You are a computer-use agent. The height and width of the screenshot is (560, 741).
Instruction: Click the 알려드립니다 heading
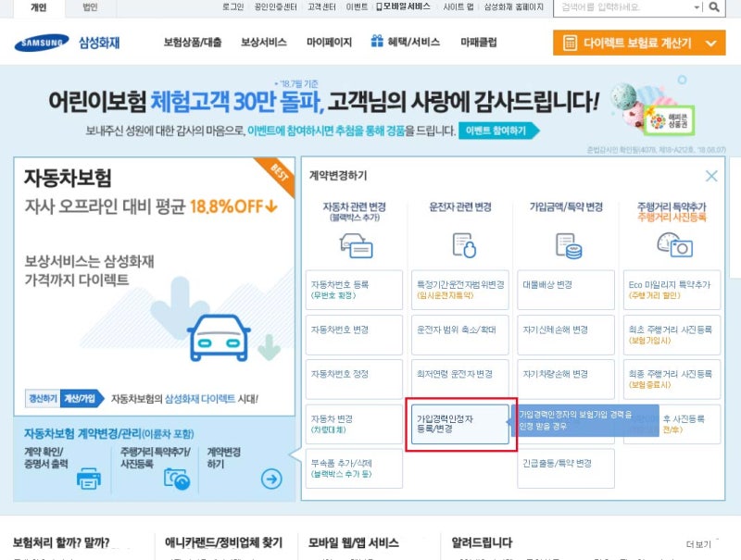(482, 542)
